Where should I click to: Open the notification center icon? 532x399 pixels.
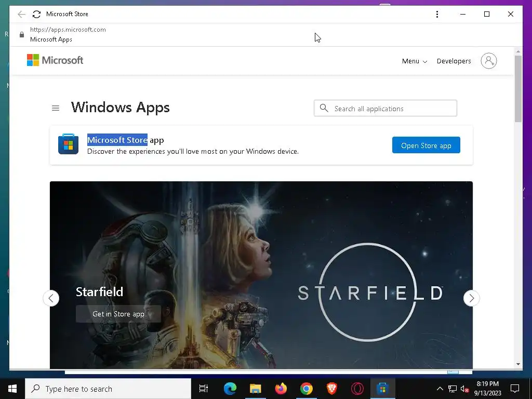point(515,389)
